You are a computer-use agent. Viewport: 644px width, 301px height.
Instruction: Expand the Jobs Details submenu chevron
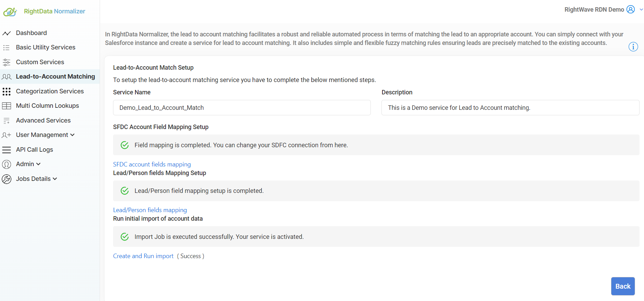pyautogui.click(x=55, y=179)
